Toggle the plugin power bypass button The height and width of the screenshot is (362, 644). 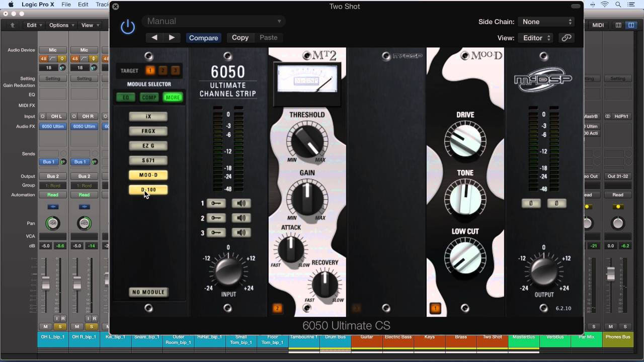pyautogui.click(x=128, y=27)
